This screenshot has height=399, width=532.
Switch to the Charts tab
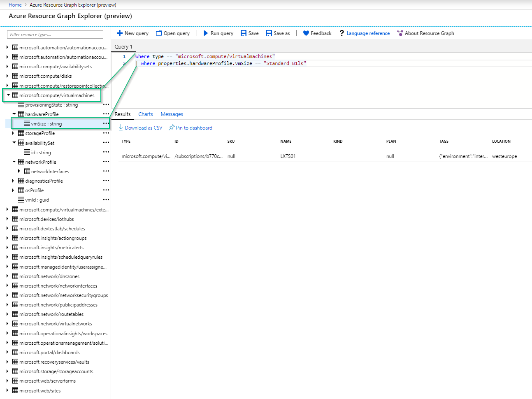click(x=146, y=114)
